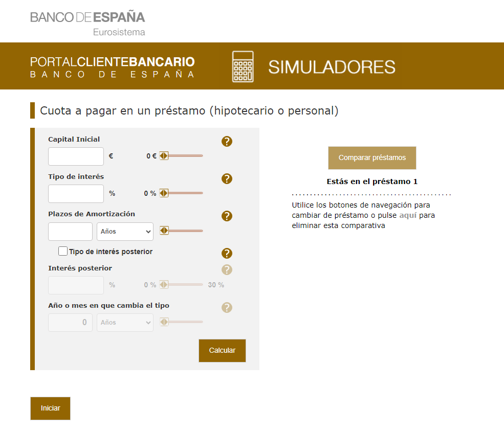Expand the Años dropdown for amortization period

click(125, 232)
